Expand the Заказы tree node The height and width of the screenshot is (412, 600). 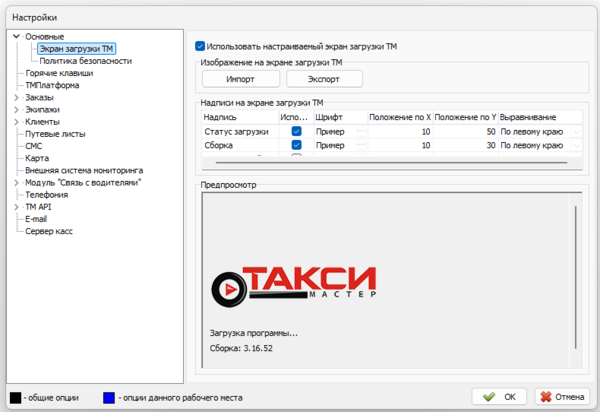(x=16, y=97)
